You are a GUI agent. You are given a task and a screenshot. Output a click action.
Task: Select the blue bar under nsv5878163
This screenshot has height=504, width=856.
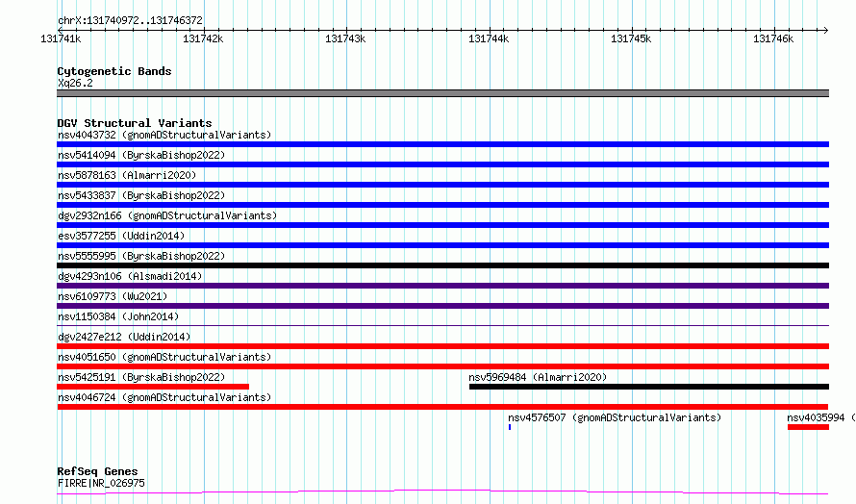click(x=442, y=185)
